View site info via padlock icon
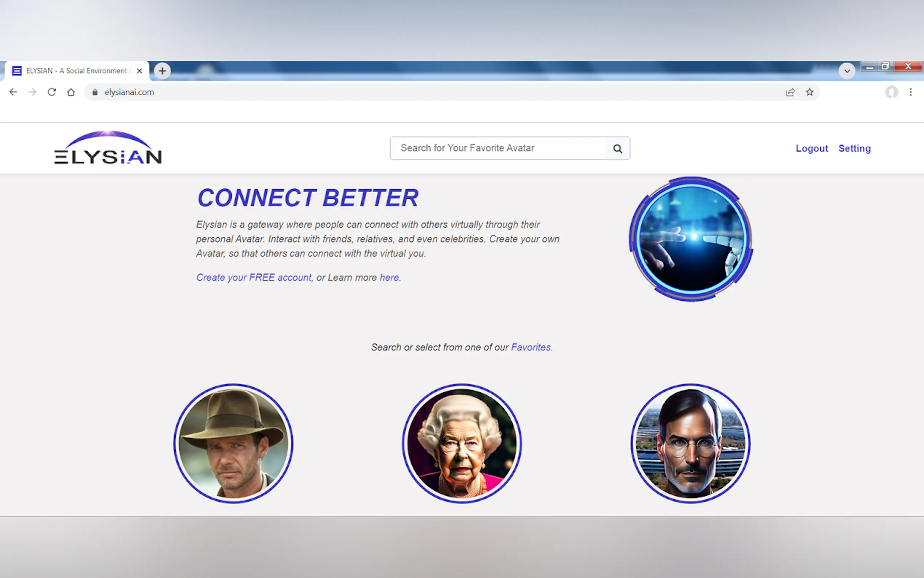The height and width of the screenshot is (578, 924). click(x=95, y=92)
